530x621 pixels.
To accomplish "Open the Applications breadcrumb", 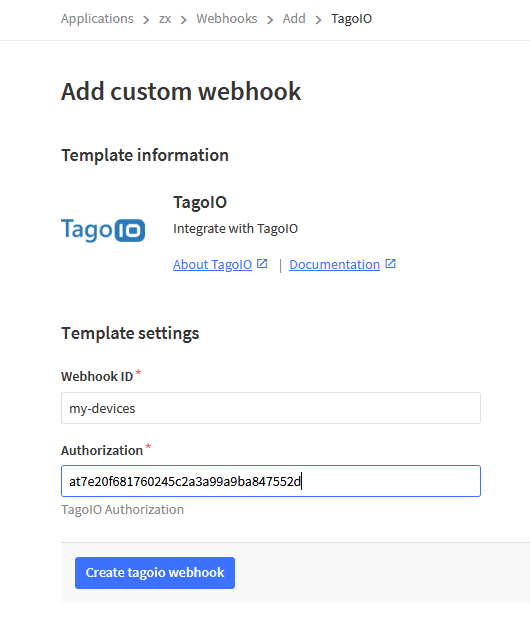I will 97,19.
